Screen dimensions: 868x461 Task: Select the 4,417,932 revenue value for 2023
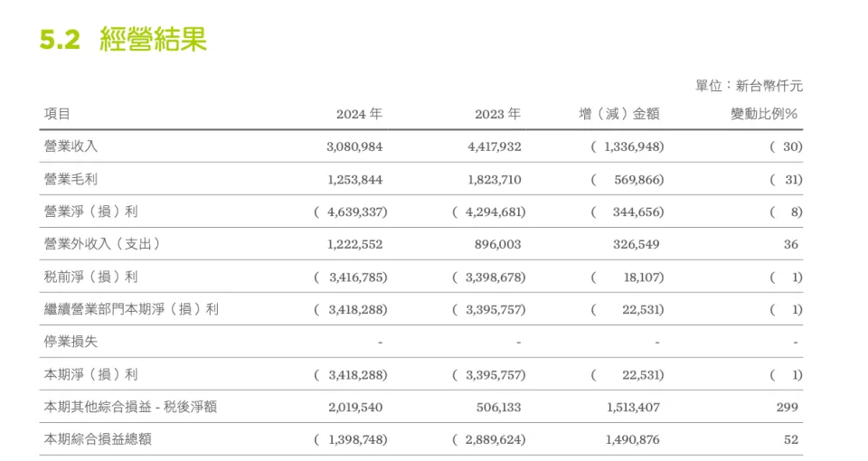tap(494, 146)
